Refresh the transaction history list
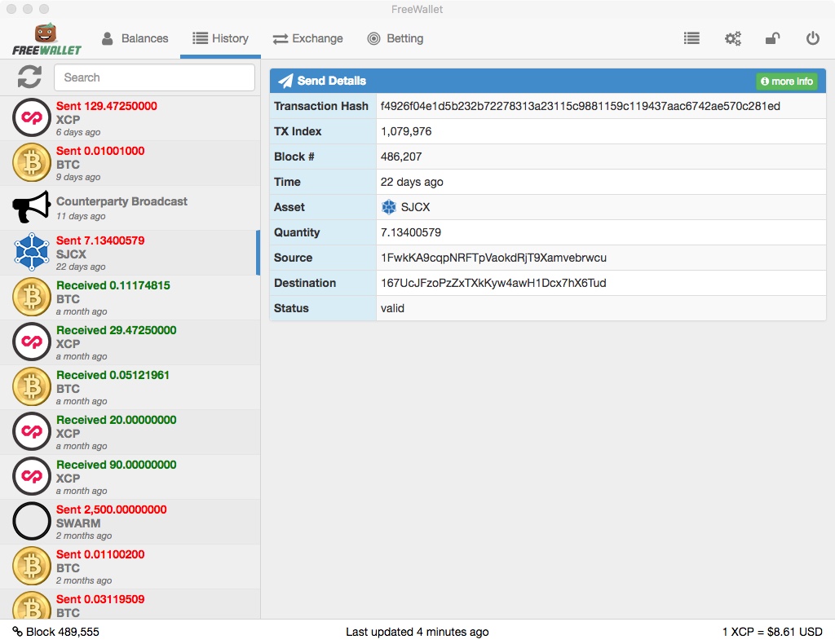835x644 pixels. tap(29, 77)
